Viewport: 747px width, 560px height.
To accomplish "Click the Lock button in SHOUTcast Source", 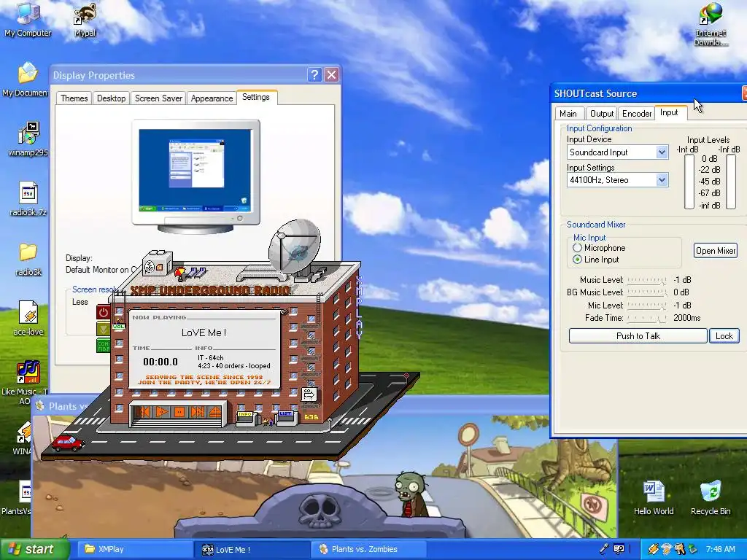I will coord(724,335).
